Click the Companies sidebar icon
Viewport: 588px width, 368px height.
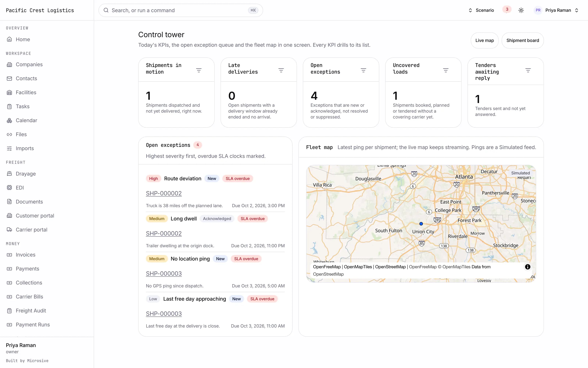coord(9,65)
